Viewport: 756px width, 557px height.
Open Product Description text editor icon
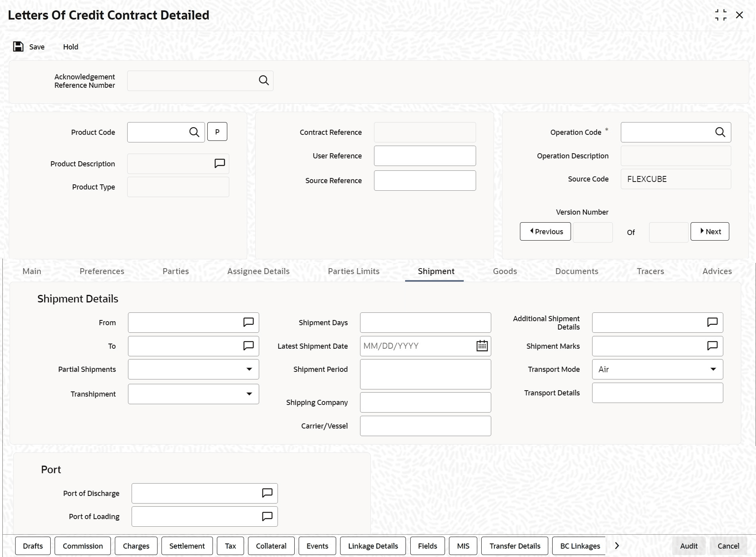click(x=220, y=164)
